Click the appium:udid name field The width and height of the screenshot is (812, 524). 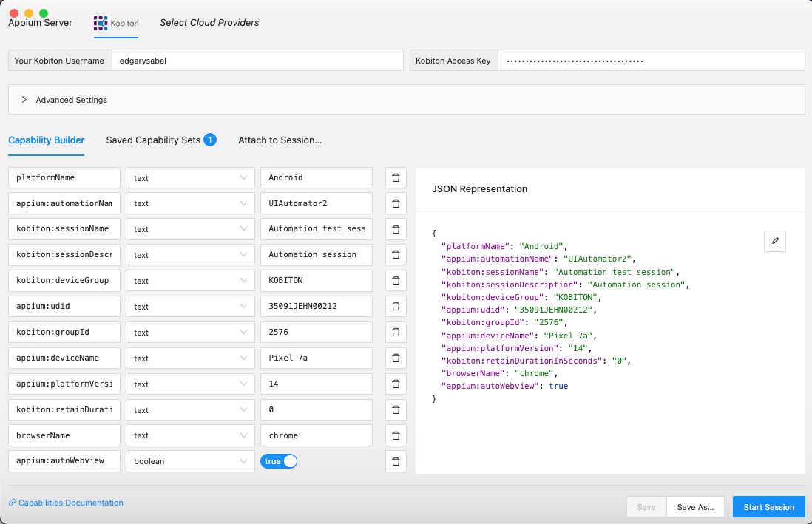click(64, 307)
